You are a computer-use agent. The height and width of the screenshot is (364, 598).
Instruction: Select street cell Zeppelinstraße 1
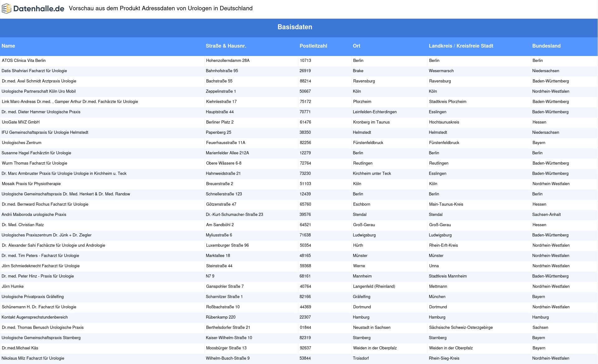coord(221,91)
